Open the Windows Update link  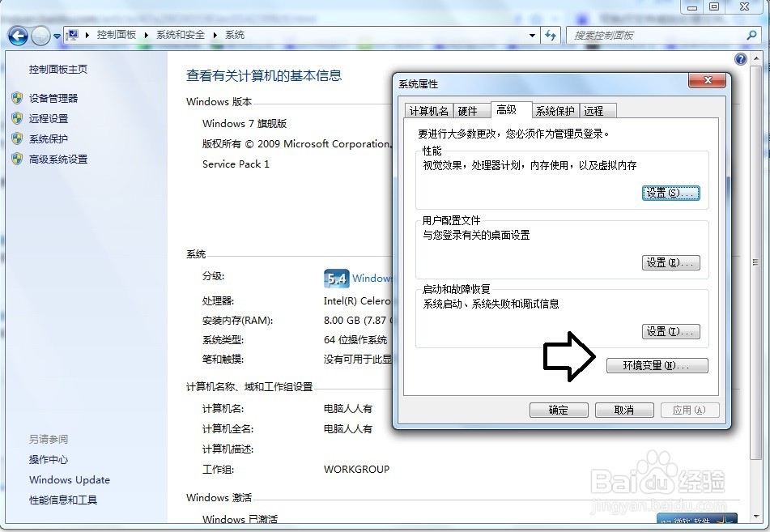pyautogui.click(x=69, y=479)
